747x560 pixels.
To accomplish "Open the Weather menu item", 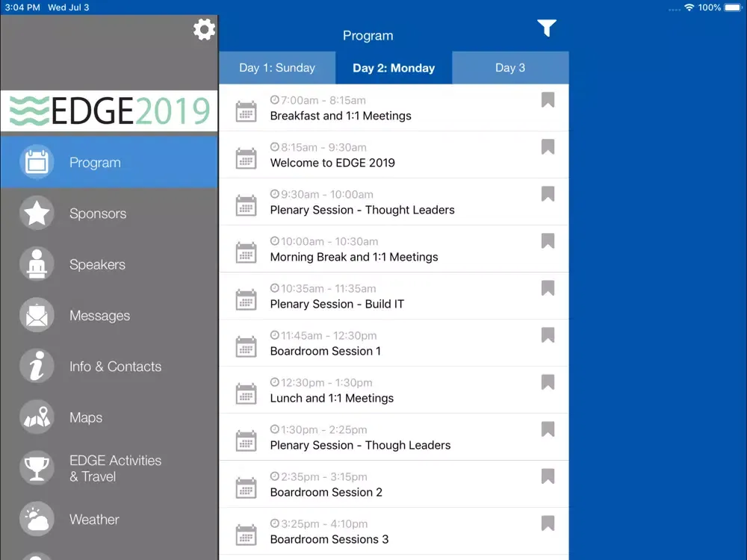I will point(109,519).
